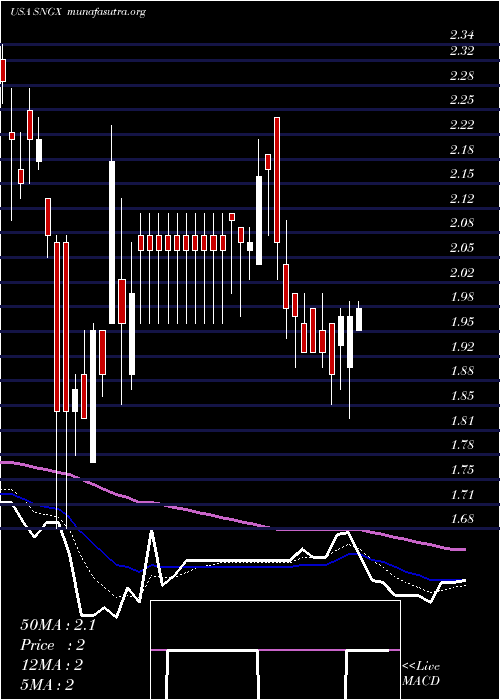500x700 pixels.
Task: Click the 1.85 price axis label
Action: 462,396
